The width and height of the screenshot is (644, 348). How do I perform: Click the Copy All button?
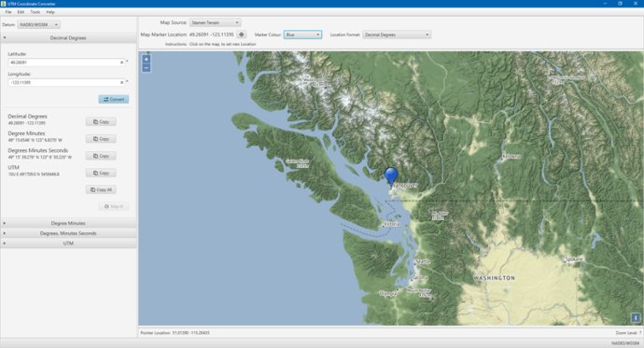[101, 190]
